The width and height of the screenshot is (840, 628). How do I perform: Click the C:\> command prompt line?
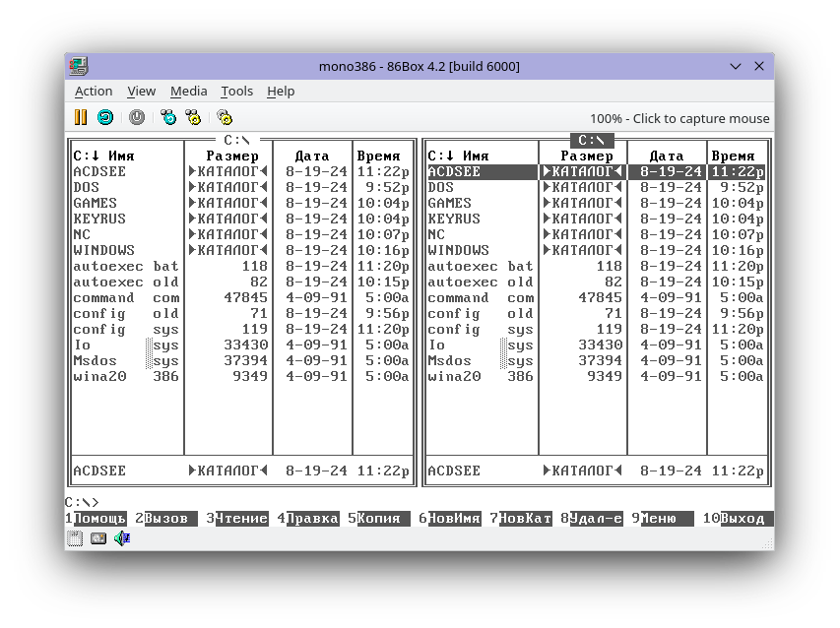[82, 502]
